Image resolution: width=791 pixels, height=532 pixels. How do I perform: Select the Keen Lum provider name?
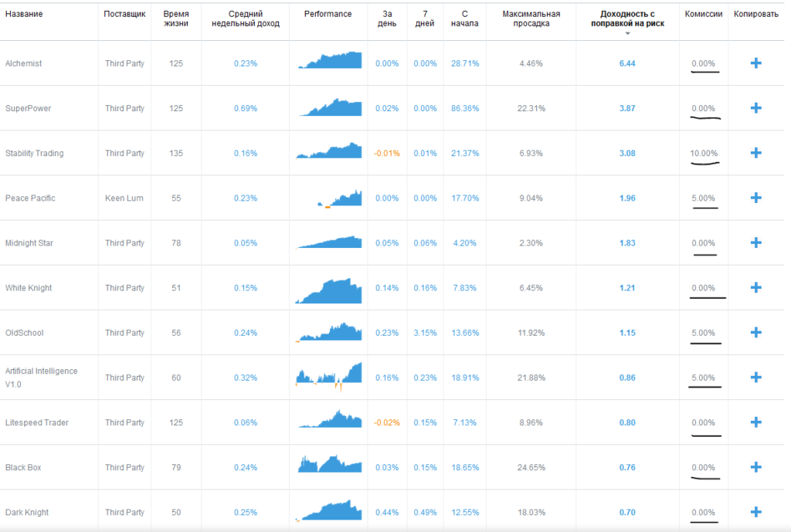point(122,198)
